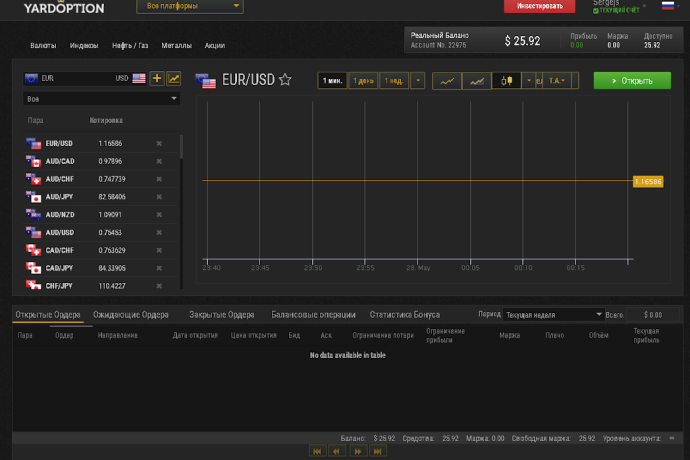Add EUR/USD to favorites with star
This screenshot has height=460, width=690.
(x=285, y=80)
